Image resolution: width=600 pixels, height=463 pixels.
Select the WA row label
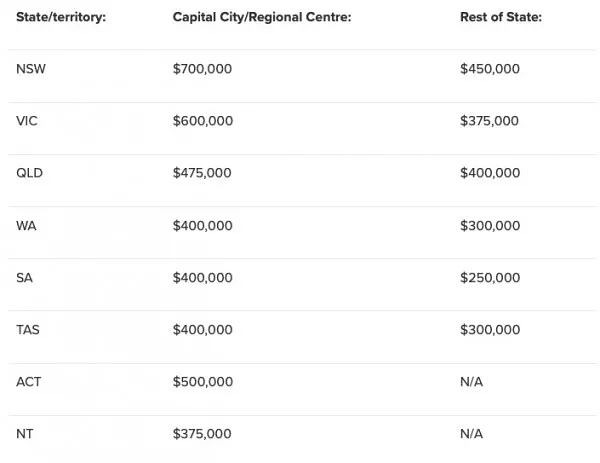click(x=26, y=226)
